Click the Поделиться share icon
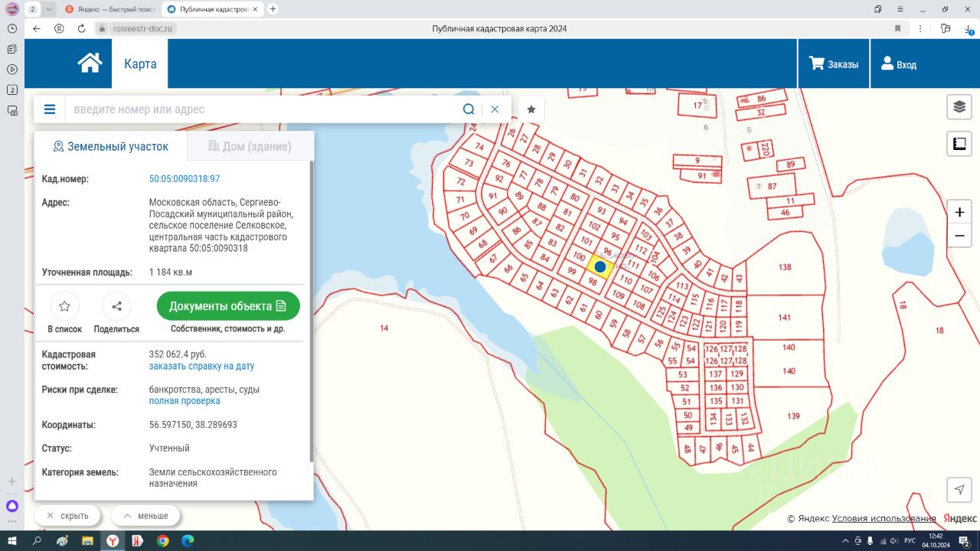Screen dimensions: 980x551 tap(116, 307)
